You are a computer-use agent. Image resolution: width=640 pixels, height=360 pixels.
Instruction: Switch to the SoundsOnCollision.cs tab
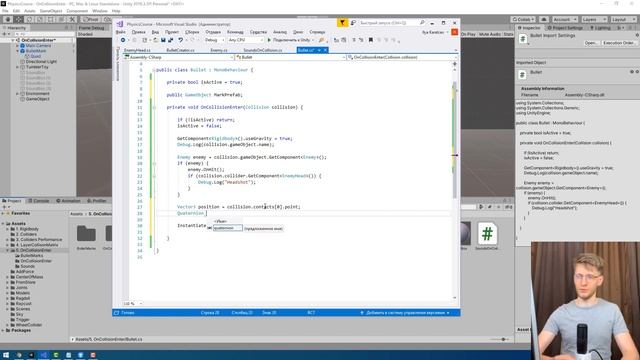coord(263,50)
